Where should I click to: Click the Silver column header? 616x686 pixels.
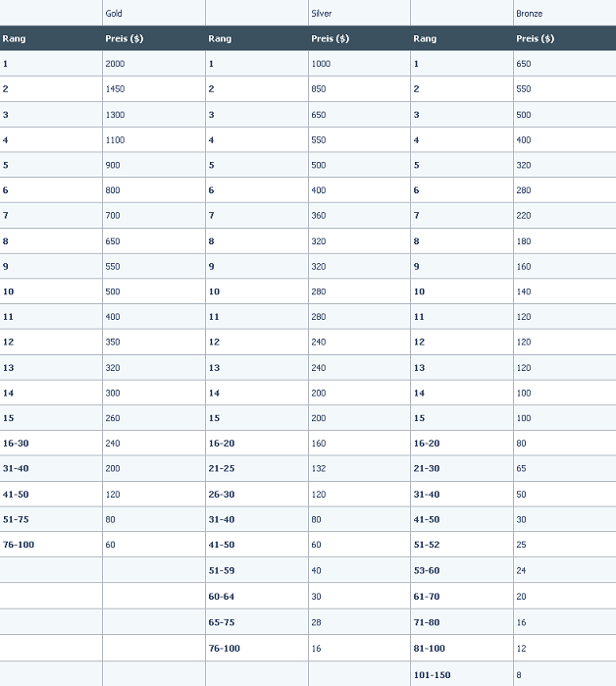coord(322,14)
